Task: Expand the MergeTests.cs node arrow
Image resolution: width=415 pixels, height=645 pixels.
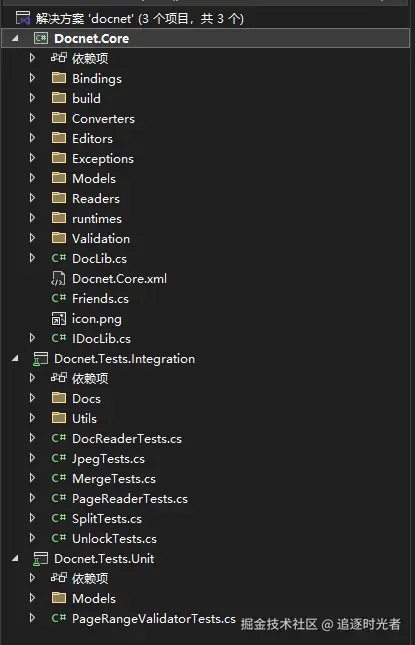Action: point(32,478)
